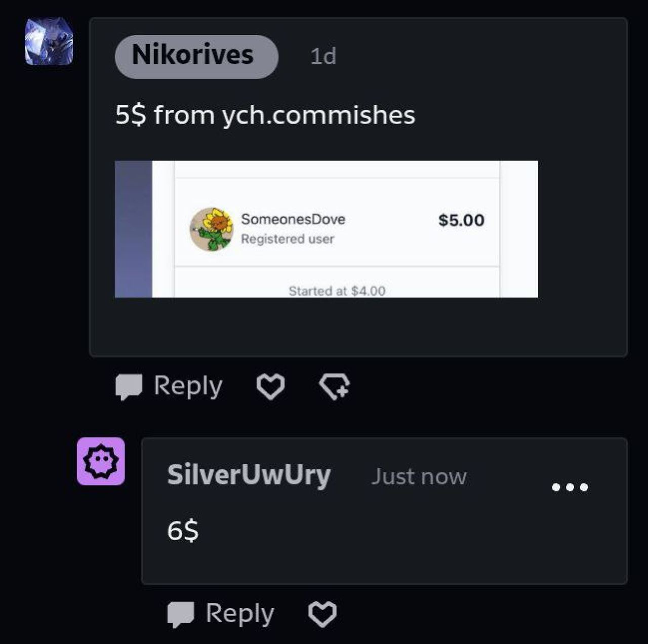
Task: Click the Nikorives username badge
Action: (196, 56)
